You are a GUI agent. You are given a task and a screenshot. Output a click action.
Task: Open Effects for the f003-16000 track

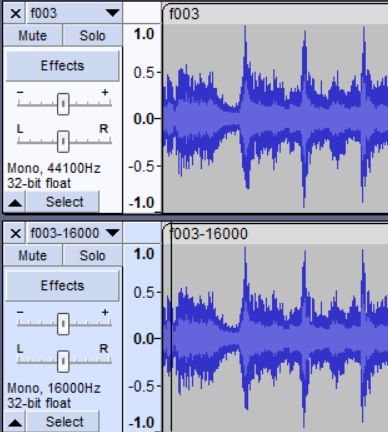(62, 286)
